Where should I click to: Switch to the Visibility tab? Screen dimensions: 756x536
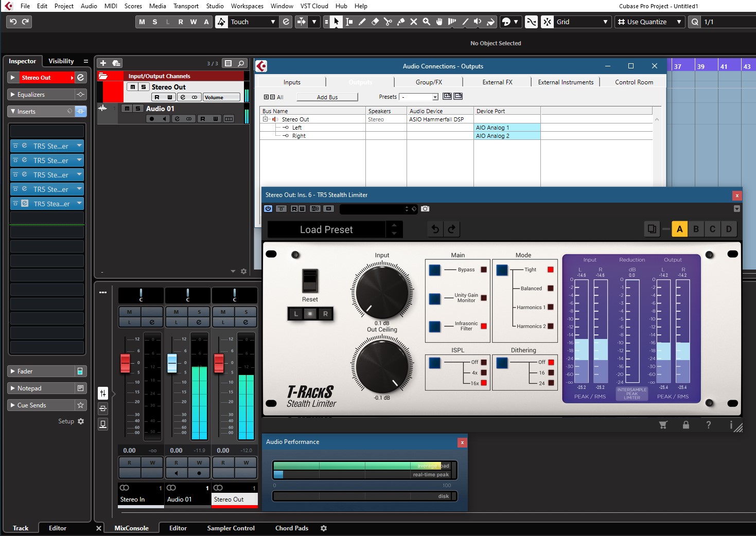(61, 61)
